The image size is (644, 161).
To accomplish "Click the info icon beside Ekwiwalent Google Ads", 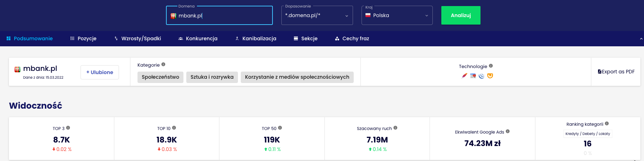I will (508, 131).
